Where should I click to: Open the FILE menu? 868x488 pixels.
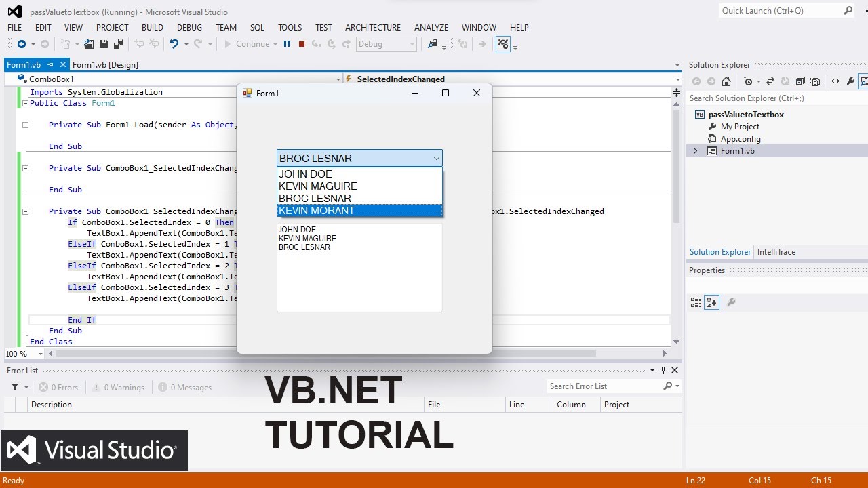point(14,28)
